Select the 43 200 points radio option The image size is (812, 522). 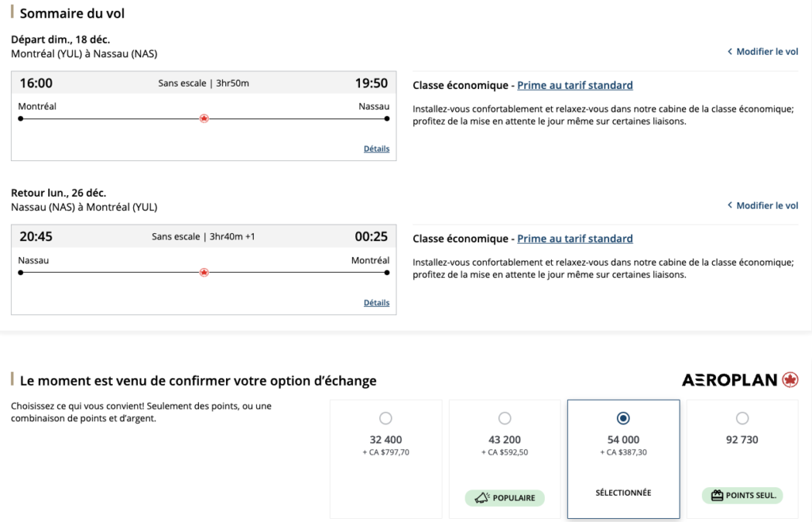(504, 418)
